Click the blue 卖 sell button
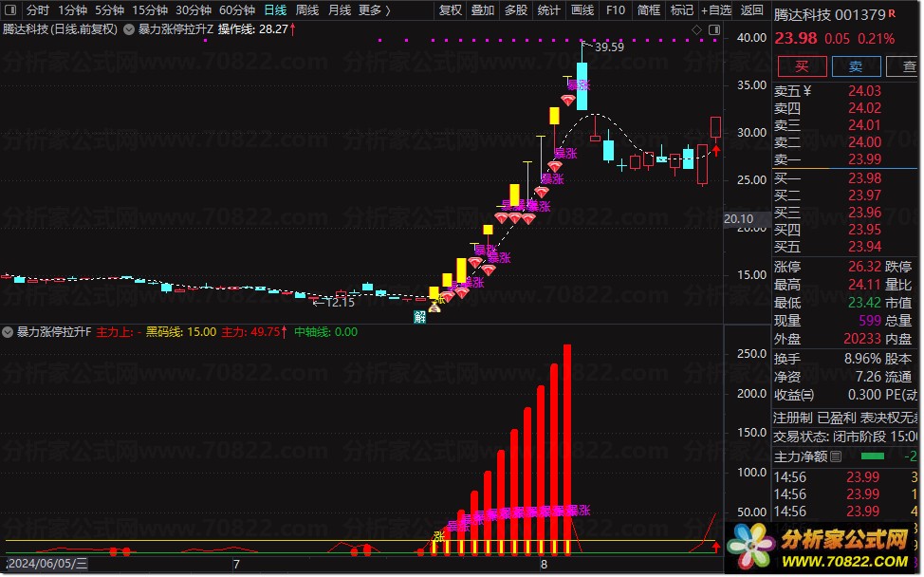The height and width of the screenshot is (577, 924). coord(856,66)
